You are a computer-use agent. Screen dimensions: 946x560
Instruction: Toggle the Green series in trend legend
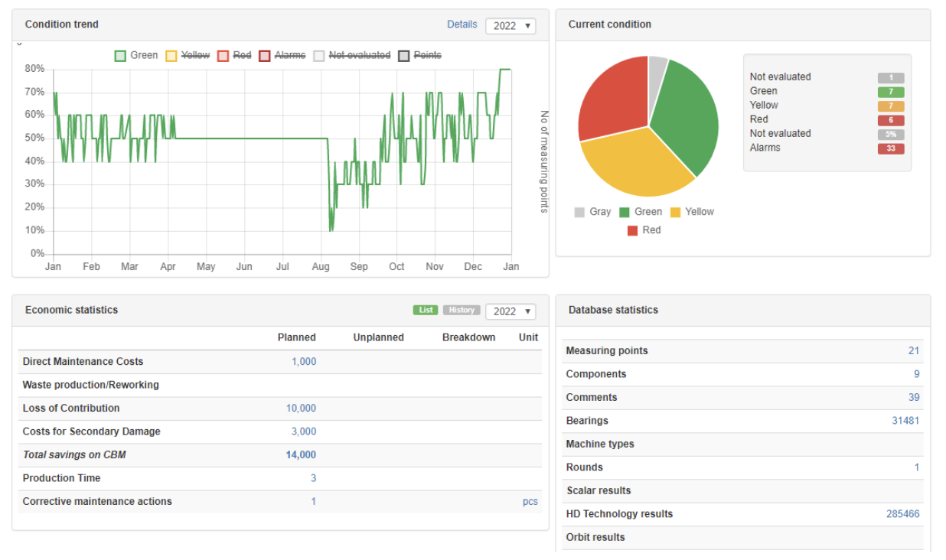[x=136, y=55]
